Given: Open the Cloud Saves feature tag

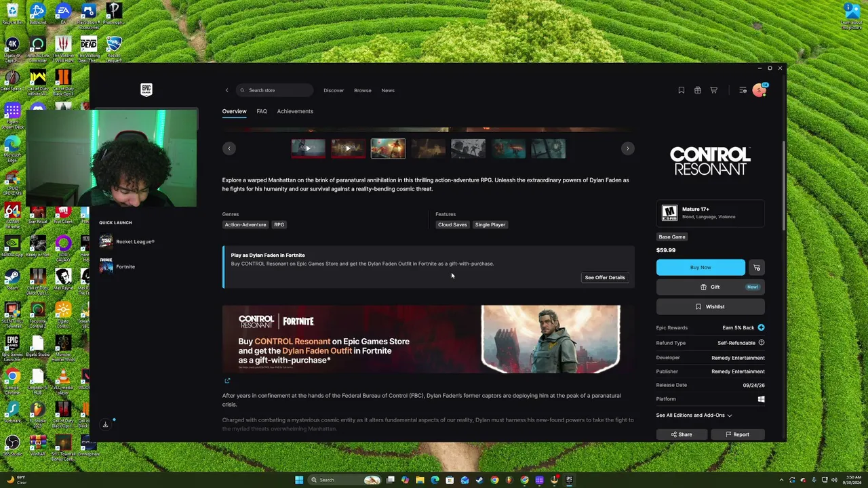Looking at the screenshot, I should (x=452, y=225).
